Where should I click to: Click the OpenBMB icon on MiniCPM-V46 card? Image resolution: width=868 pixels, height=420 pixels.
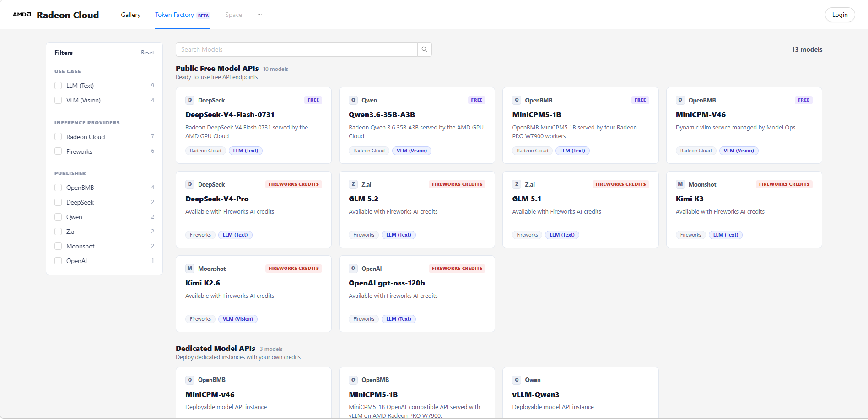680,100
